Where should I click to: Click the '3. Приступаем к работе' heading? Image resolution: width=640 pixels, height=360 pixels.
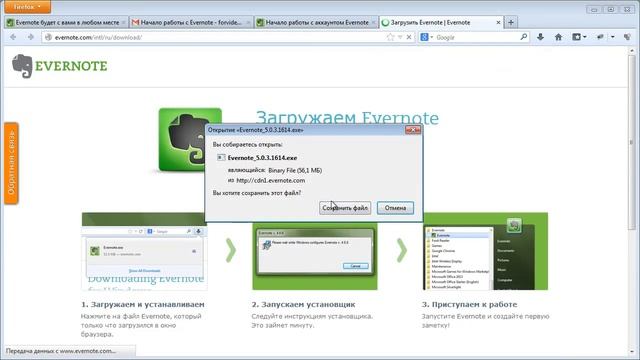click(469, 304)
